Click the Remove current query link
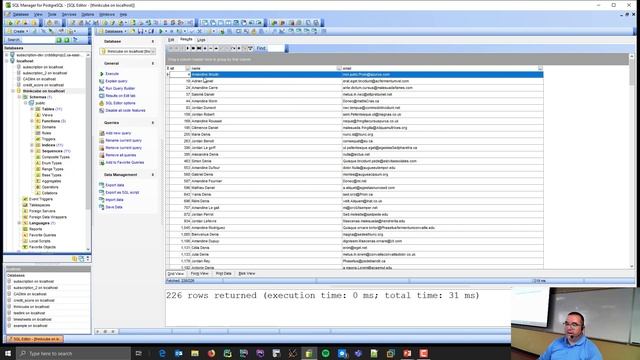The height and width of the screenshot is (360, 640). (124, 148)
